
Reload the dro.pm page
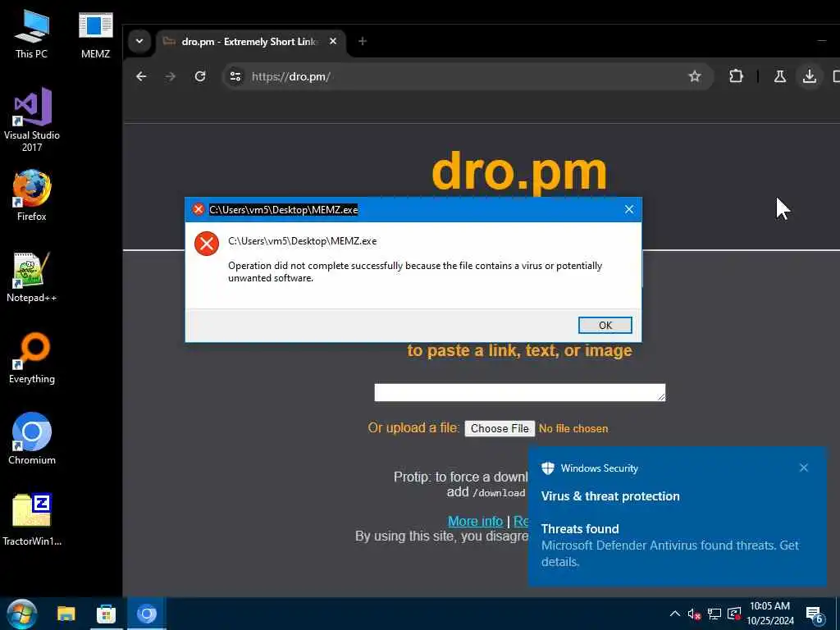click(x=200, y=76)
